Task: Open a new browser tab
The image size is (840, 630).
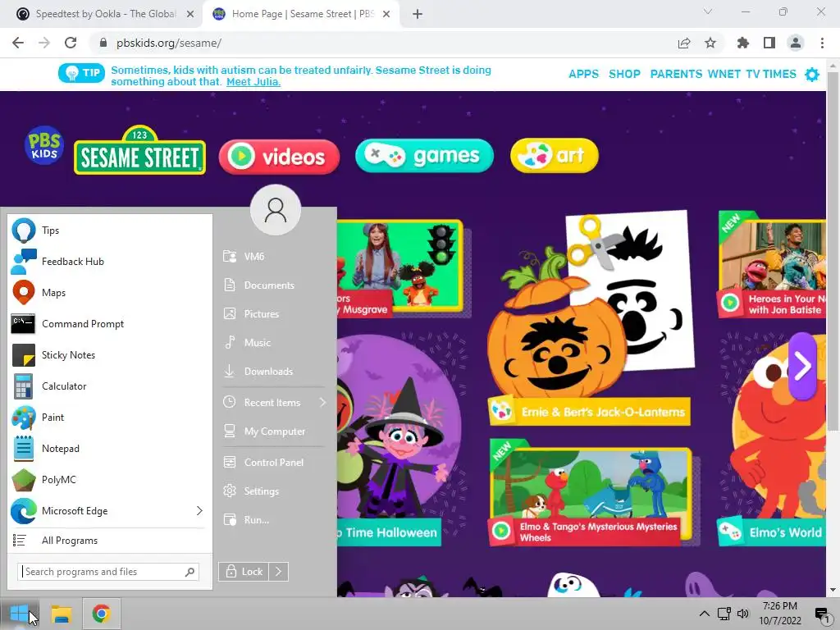Action: (418, 14)
